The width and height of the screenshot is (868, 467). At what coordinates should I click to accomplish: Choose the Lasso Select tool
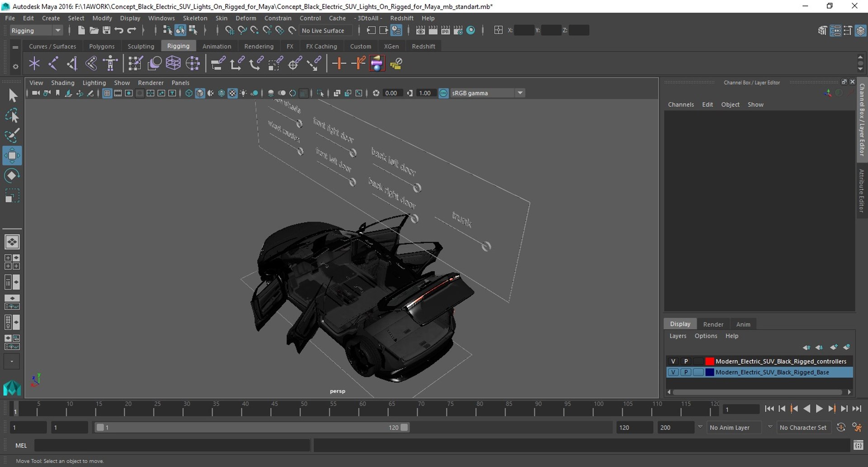point(12,115)
